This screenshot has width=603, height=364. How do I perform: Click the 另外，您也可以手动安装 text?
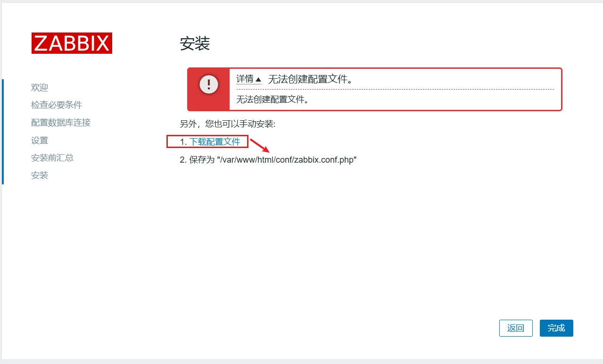pyautogui.click(x=228, y=124)
